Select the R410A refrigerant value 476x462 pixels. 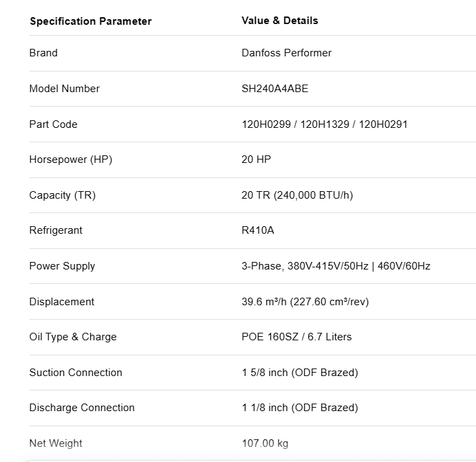258,230
